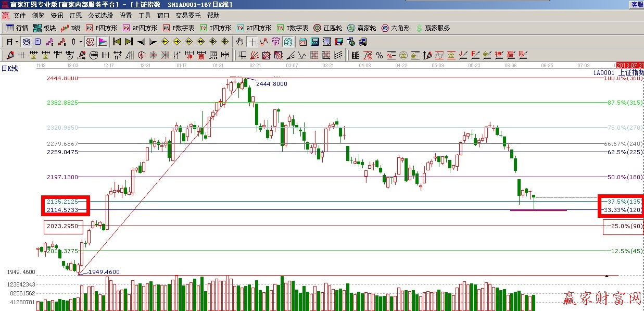Open the 江恩 menu
The height and width of the screenshot is (311, 644).
(75, 16)
